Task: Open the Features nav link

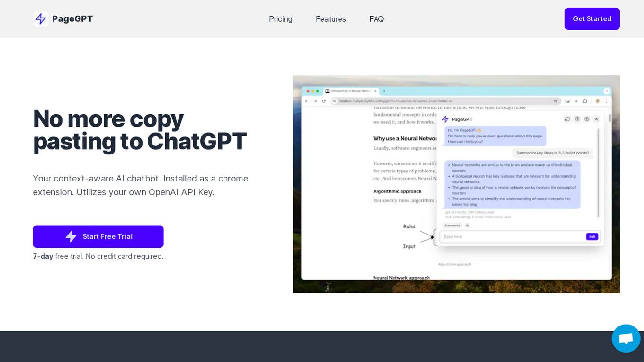Action: click(331, 19)
